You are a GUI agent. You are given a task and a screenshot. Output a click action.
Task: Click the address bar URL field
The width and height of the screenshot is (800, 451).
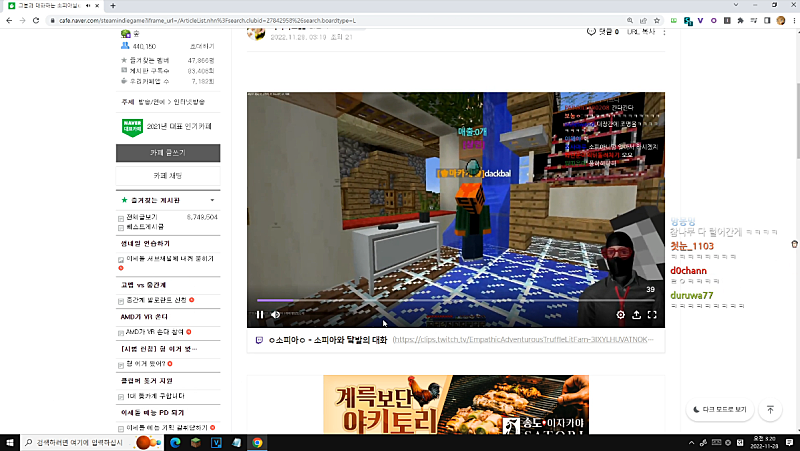[x=337, y=20]
